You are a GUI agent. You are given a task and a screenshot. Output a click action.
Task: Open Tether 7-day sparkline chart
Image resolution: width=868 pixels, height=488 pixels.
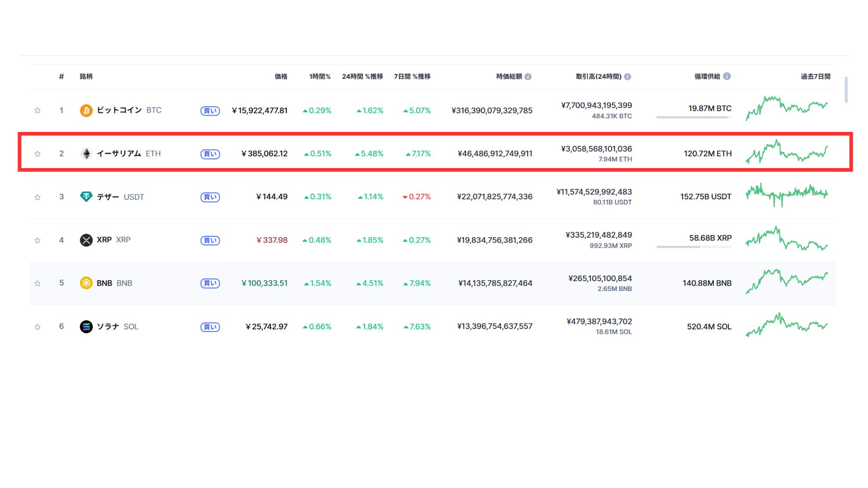(787, 195)
